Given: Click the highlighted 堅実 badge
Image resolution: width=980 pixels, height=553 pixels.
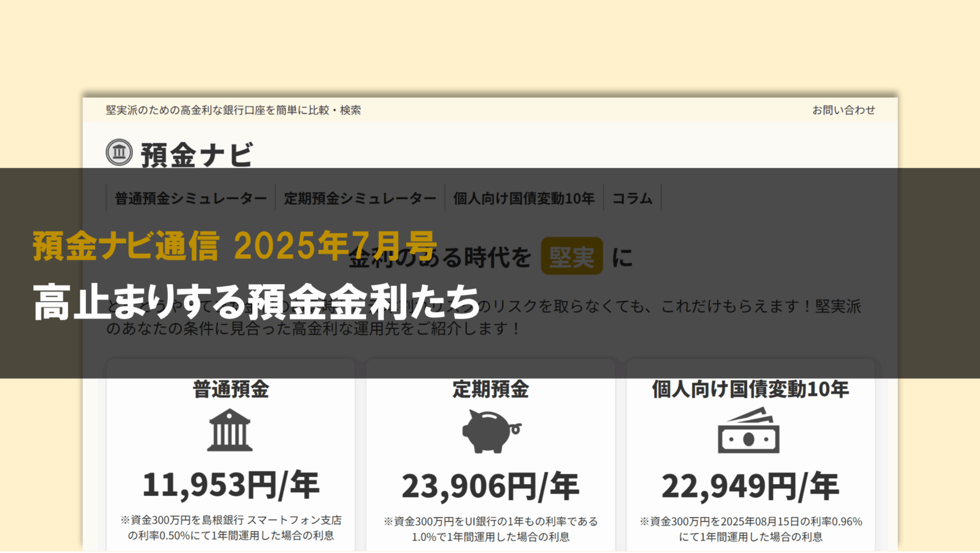Looking at the screenshot, I should pos(571,257).
